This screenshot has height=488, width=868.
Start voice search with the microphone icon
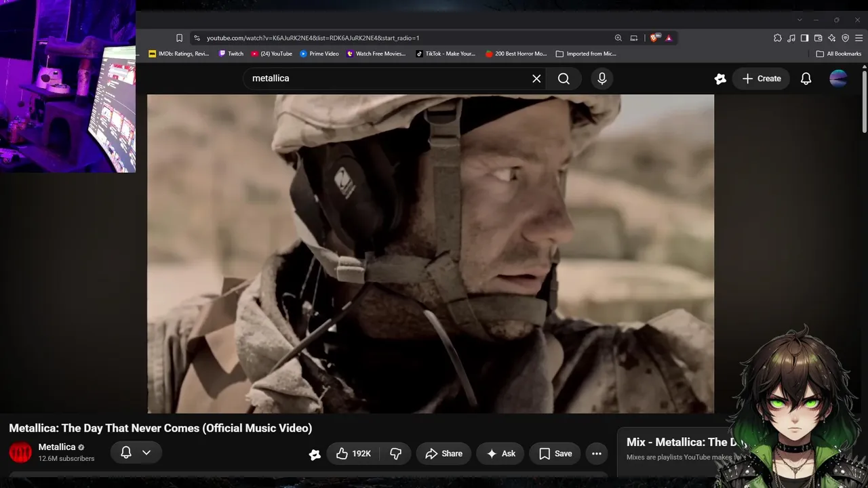click(601, 79)
